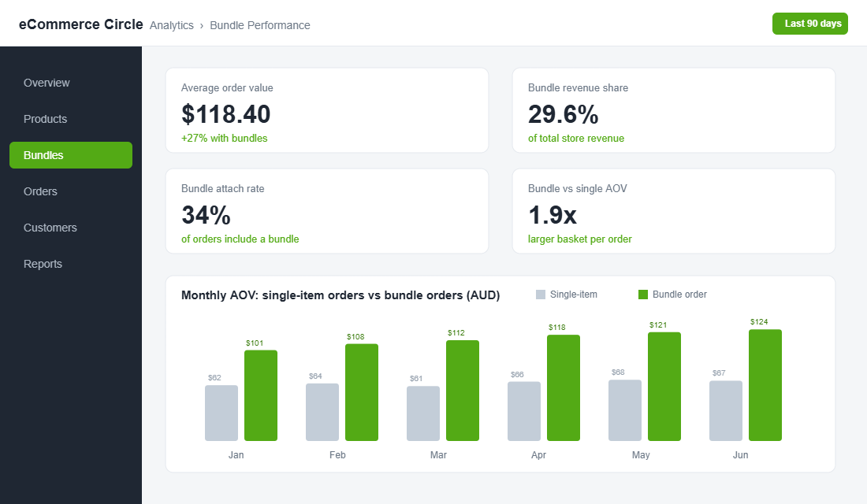The height and width of the screenshot is (504, 867).
Task: Select the Mar single-item bar labeled $61
Action: (423, 414)
